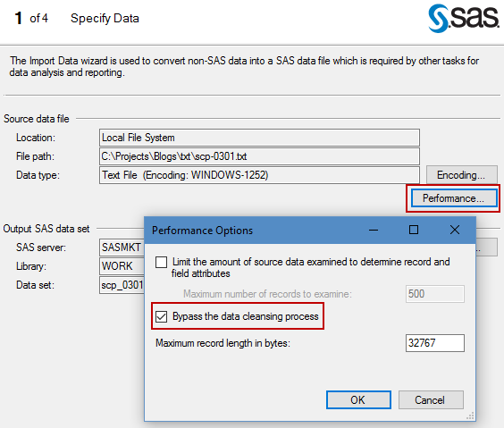Open the Performance options button
Image resolution: width=504 pixels, height=428 pixels.
click(x=453, y=198)
